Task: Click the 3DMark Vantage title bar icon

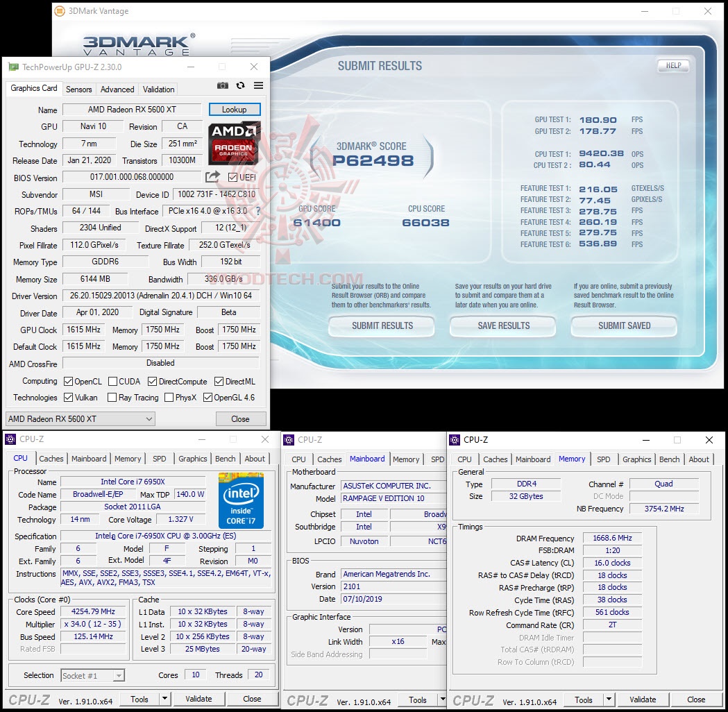Action: click(60, 10)
